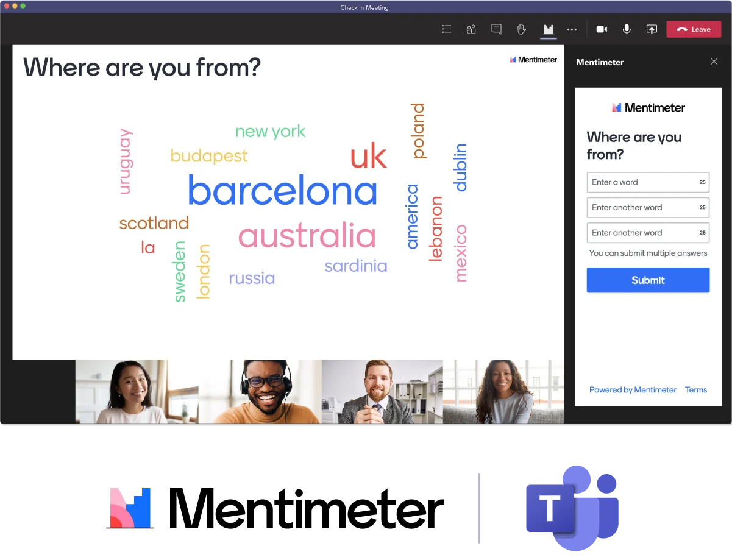Click the word 'la' in the cloud

coord(148,247)
